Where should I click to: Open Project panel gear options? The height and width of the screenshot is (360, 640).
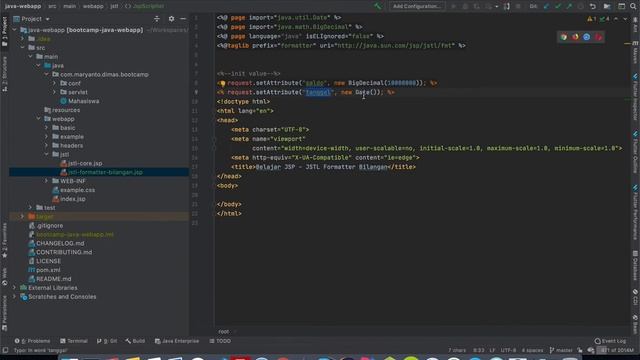[x=171, y=19]
